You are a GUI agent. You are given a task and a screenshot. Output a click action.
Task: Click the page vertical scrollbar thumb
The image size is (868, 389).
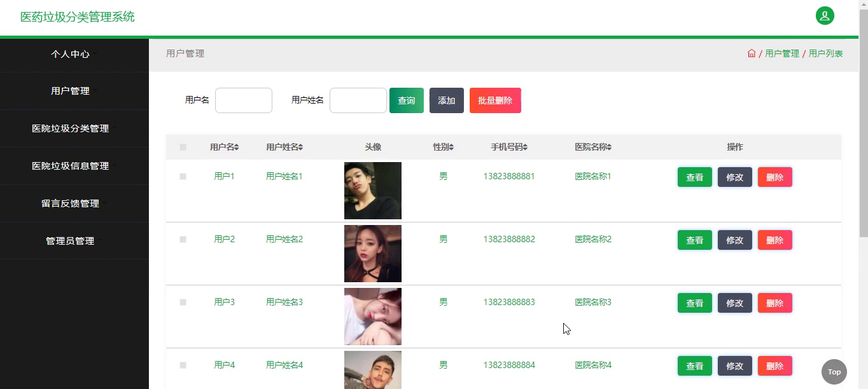click(864, 124)
